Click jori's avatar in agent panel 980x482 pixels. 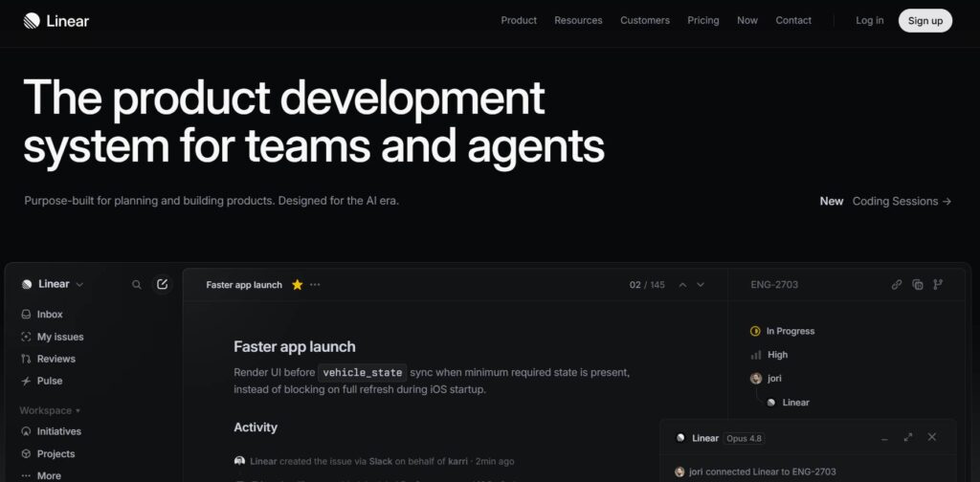[x=680, y=472]
